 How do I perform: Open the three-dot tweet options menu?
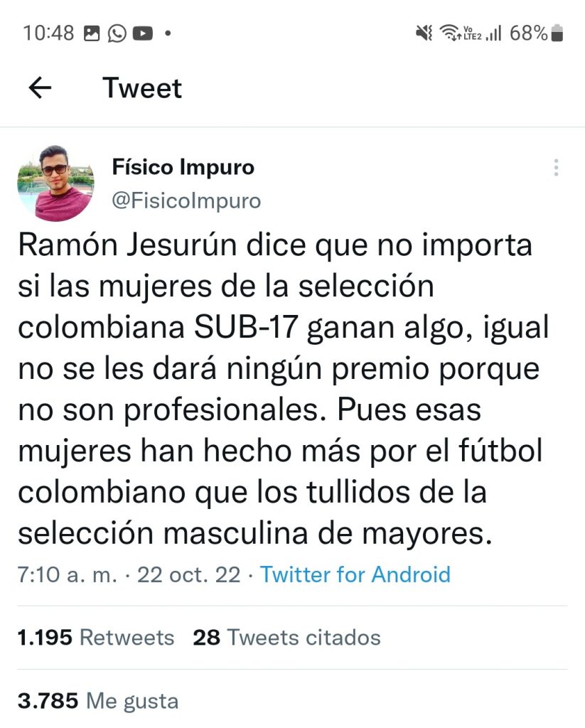[x=556, y=168]
